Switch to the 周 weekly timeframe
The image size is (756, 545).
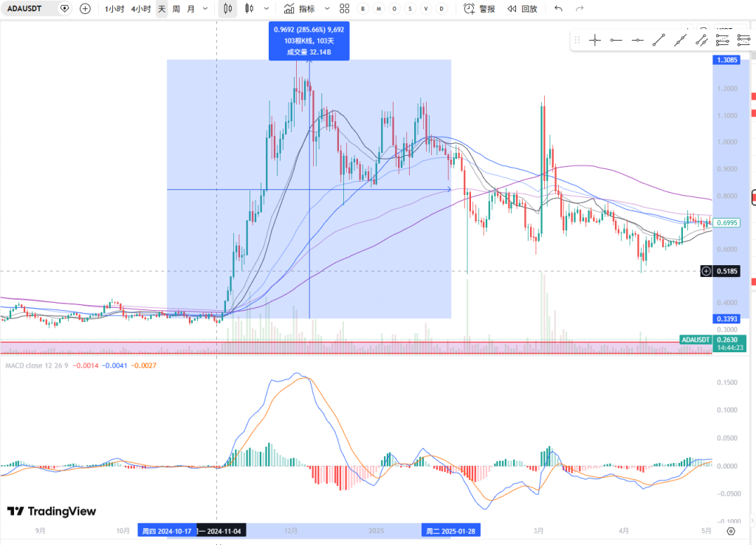point(176,9)
